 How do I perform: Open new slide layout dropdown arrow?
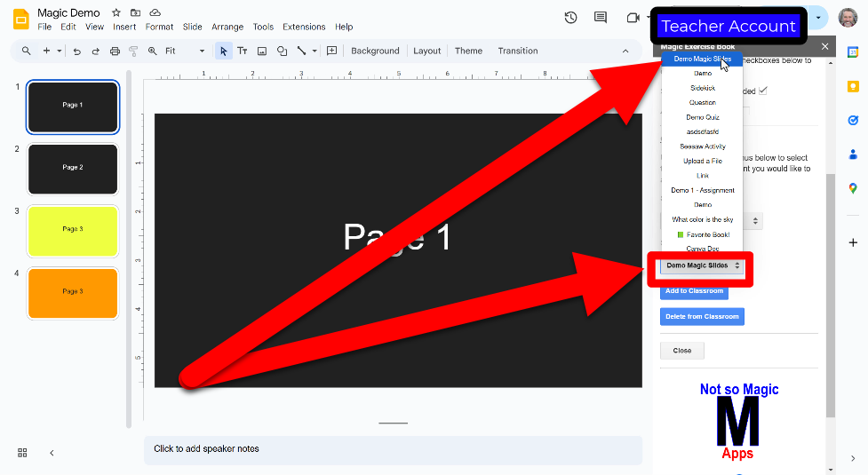tap(59, 51)
